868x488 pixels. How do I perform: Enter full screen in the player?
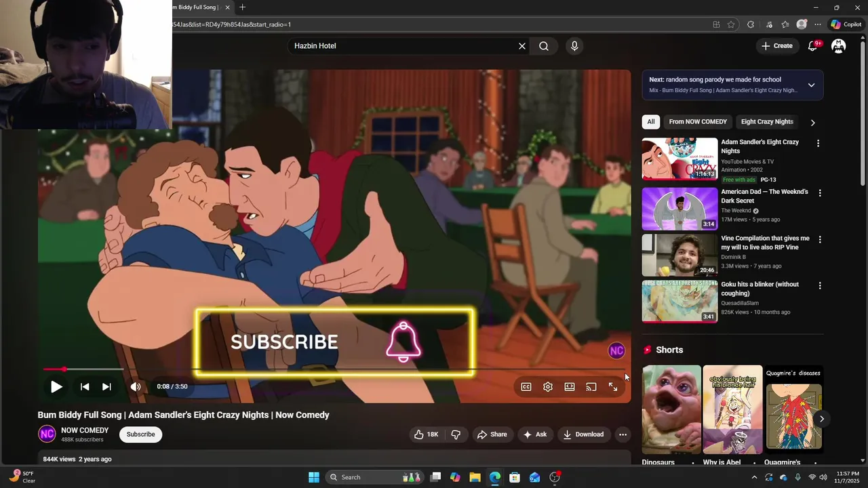613,387
